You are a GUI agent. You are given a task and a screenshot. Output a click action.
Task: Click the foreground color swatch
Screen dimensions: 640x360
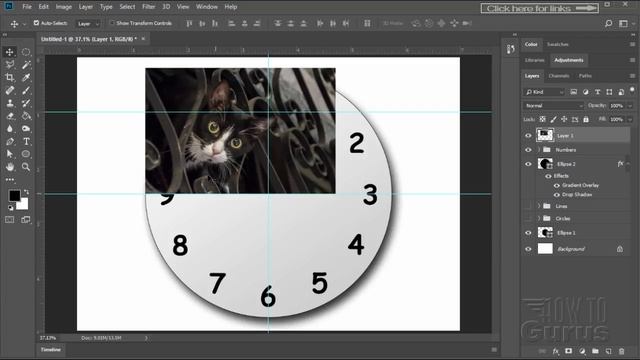click(14, 196)
